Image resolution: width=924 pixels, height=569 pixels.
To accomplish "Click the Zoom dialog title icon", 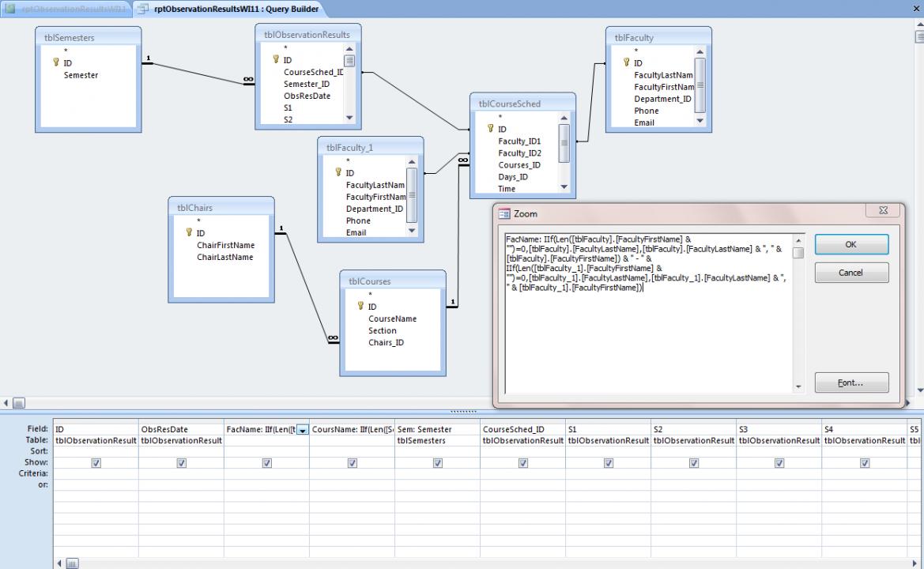I will click(504, 214).
